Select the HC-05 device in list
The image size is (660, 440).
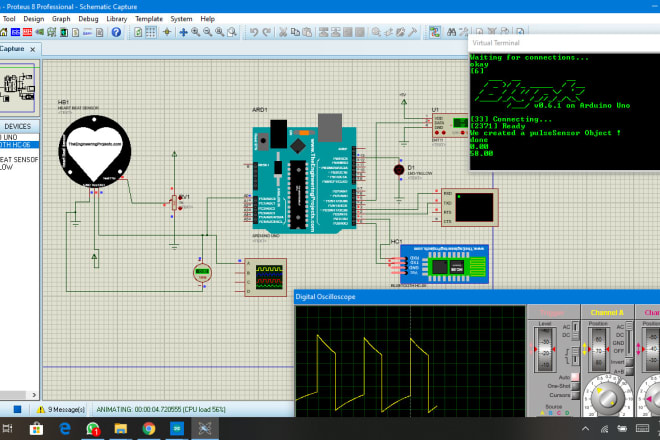click(19, 145)
